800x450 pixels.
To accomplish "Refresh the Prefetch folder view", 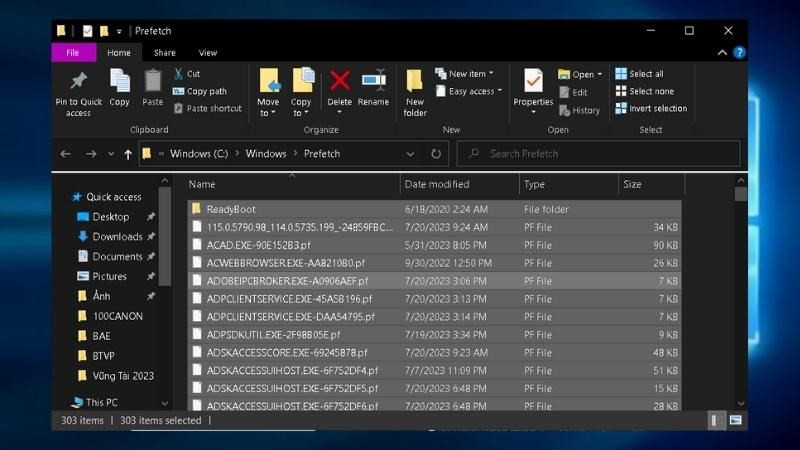I will 436,154.
